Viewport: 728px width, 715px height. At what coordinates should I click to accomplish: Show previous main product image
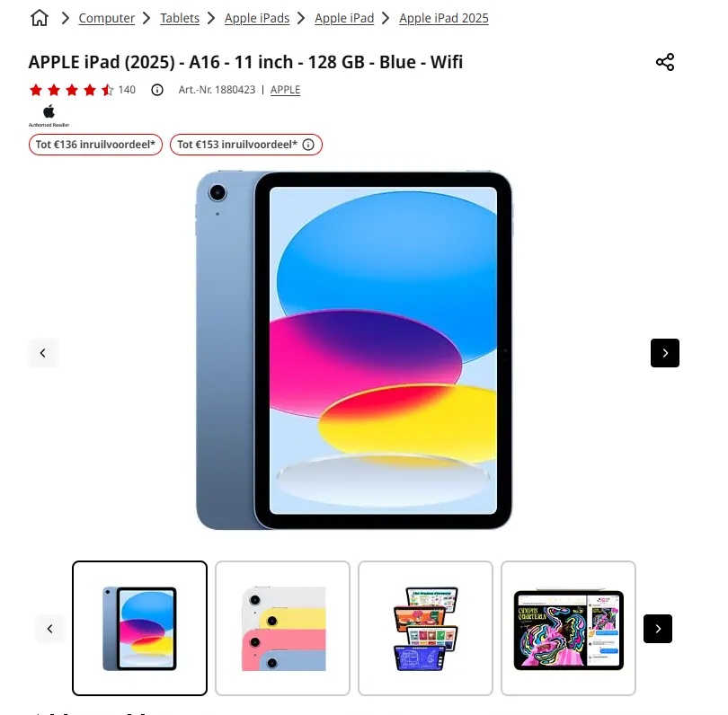pyautogui.click(x=43, y=353)
